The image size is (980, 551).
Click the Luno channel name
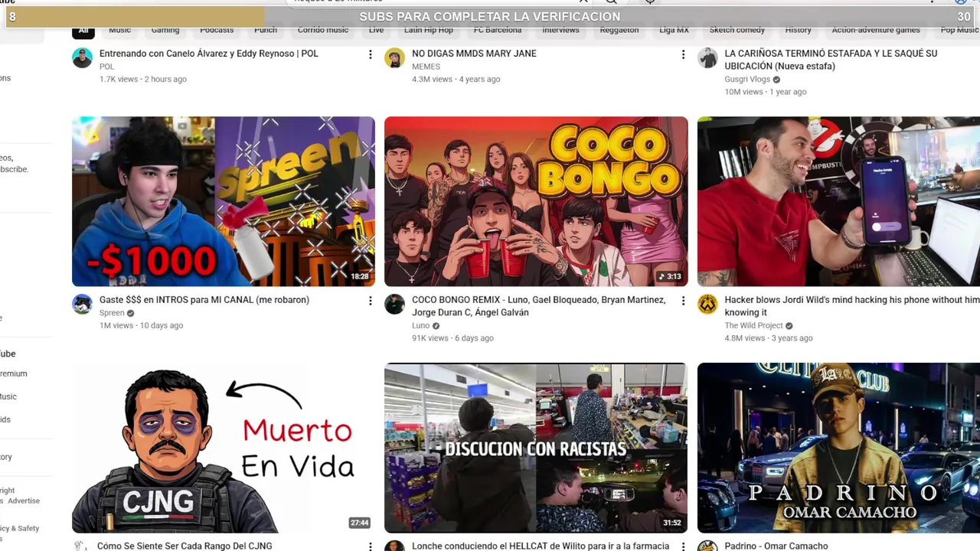[x=421, y=326]
